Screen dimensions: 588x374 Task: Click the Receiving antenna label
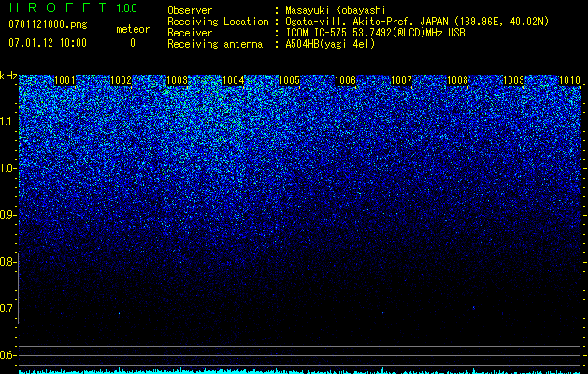[215, 44]
